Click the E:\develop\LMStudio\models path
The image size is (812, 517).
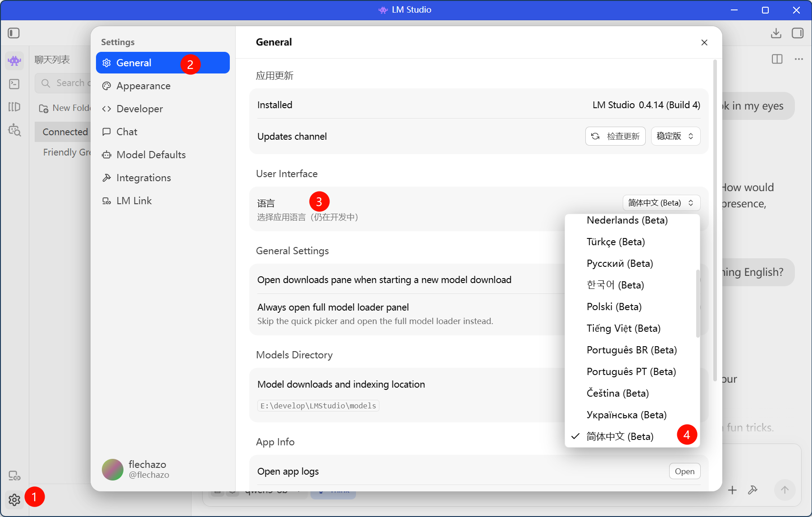pyautogui.click(x=318, y=406)
